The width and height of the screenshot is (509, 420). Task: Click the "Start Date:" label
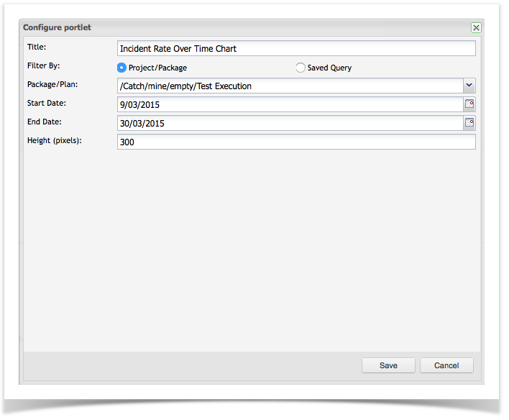[x=46, y=103]
